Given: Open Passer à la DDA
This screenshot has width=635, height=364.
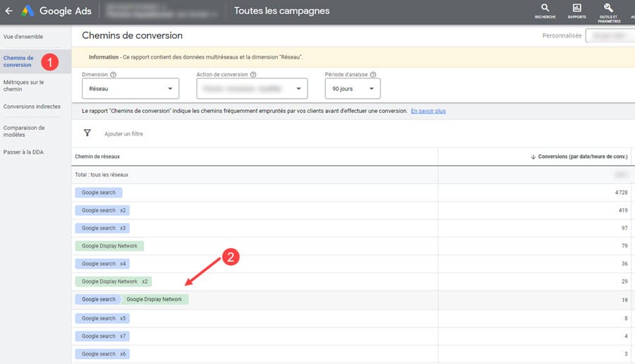Looking at the screenshot, I should [23, 152].
